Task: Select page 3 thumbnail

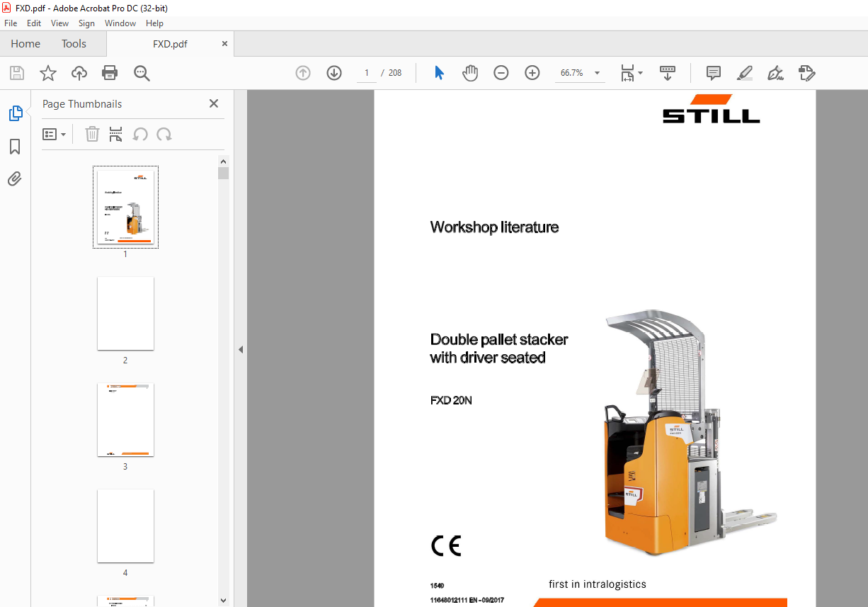Action: tap(125, 420)
